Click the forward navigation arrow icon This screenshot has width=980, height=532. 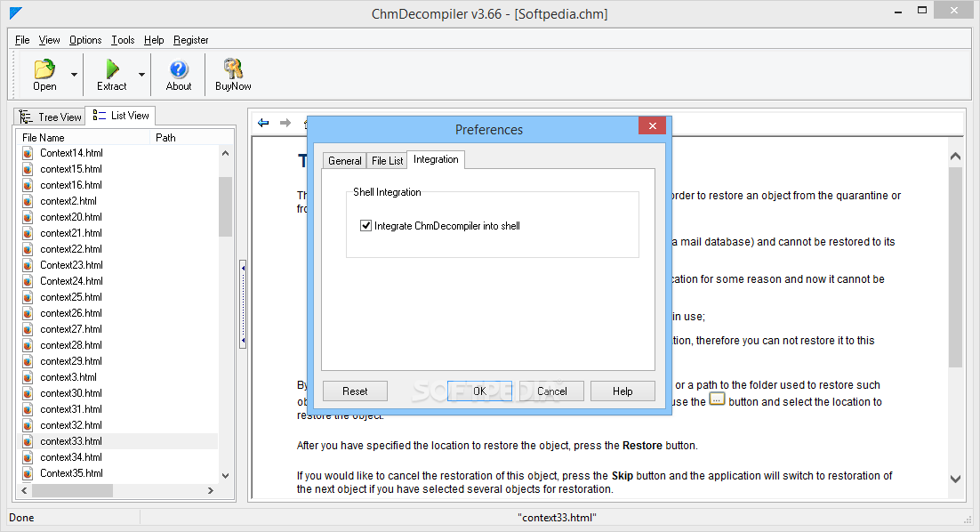pyautogui.click(x=285, y=123)
